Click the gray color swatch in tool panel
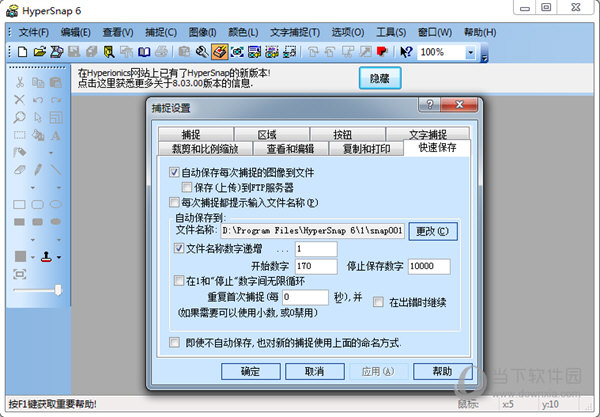This screenshot has width=600, height=417. click(x=20, y=256)
